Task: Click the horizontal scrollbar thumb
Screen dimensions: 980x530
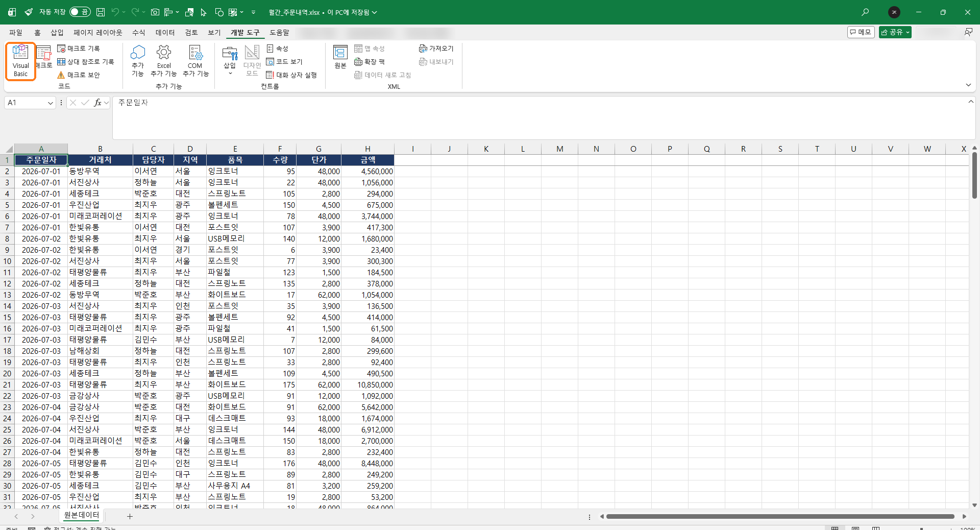Action: coord(780,517)
